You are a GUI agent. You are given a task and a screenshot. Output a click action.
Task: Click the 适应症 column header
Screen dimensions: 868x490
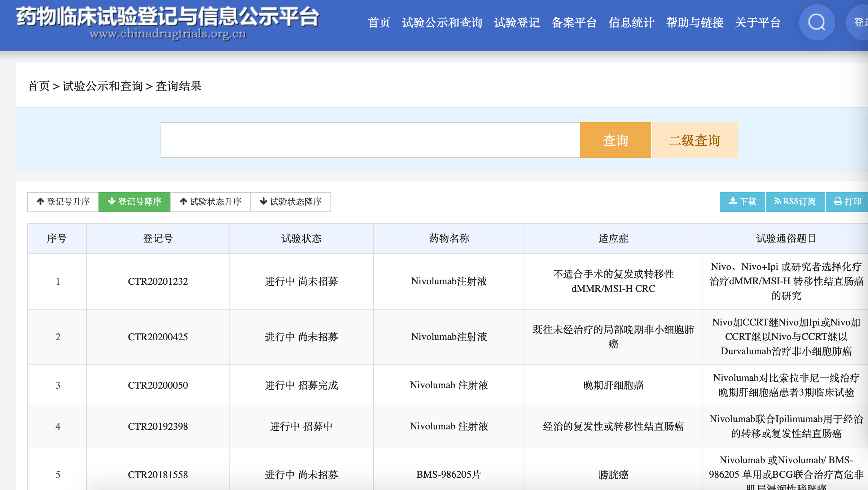coord(613,239)
